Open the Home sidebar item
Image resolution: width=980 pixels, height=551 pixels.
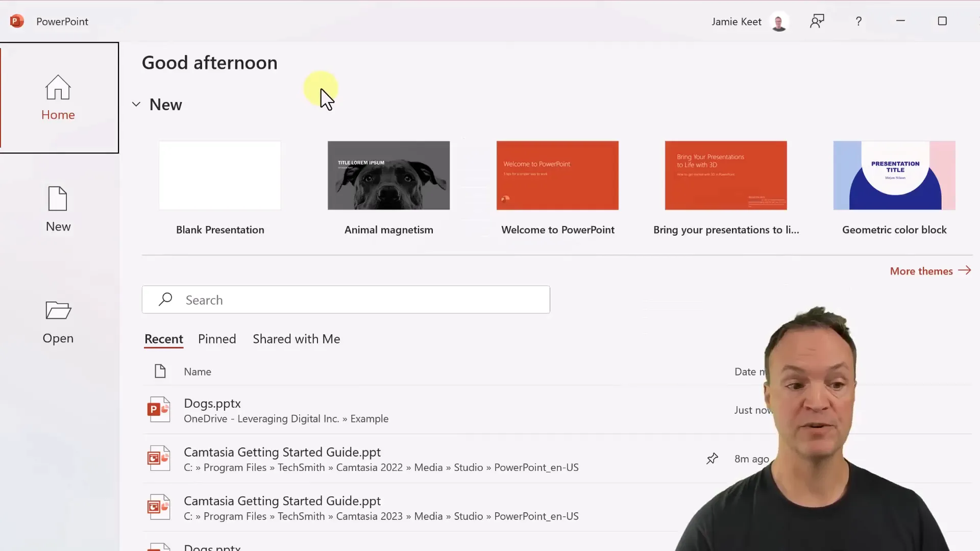pyautogui.click(x=59, y=97)
